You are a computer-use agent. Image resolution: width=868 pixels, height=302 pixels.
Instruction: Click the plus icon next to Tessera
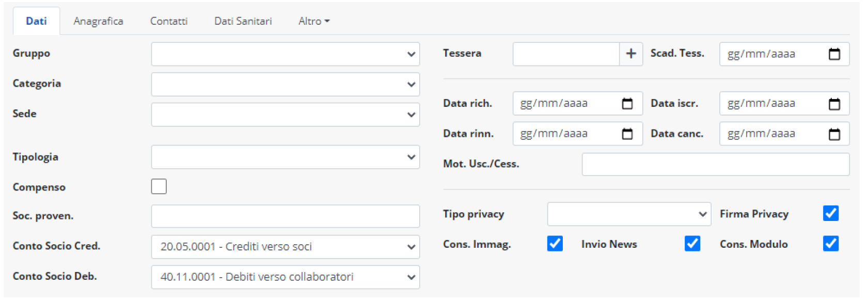[x=630, y=54]
